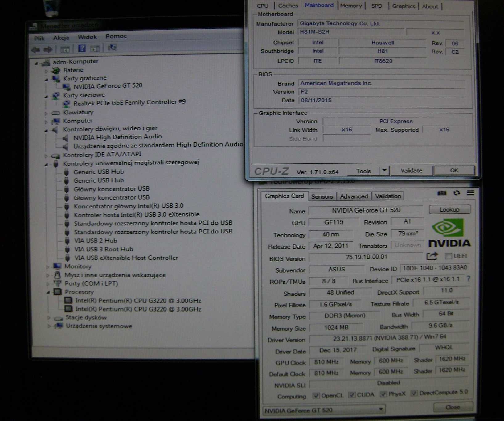Select Mysz i inne urządzenia wskazujące
504x421 pixels.
point(115,275)
